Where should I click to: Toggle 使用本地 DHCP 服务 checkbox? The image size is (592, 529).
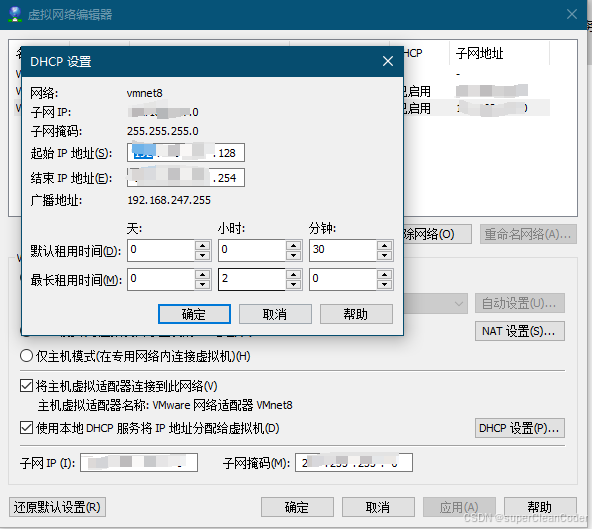(26, 428)
